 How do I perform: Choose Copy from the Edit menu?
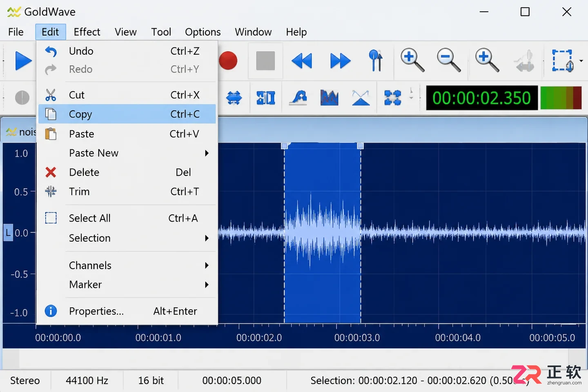(127, 114)
